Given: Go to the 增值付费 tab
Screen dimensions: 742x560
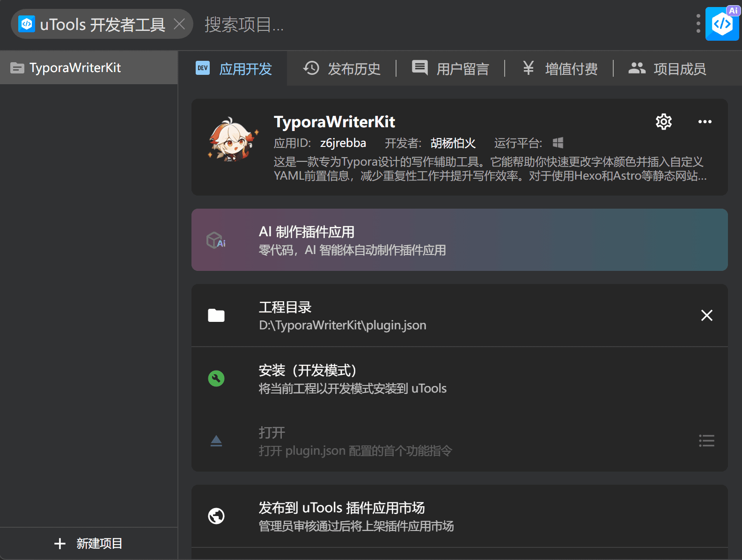Looking at the screenshot, I should pyautogui.click(x=559, y=69).
